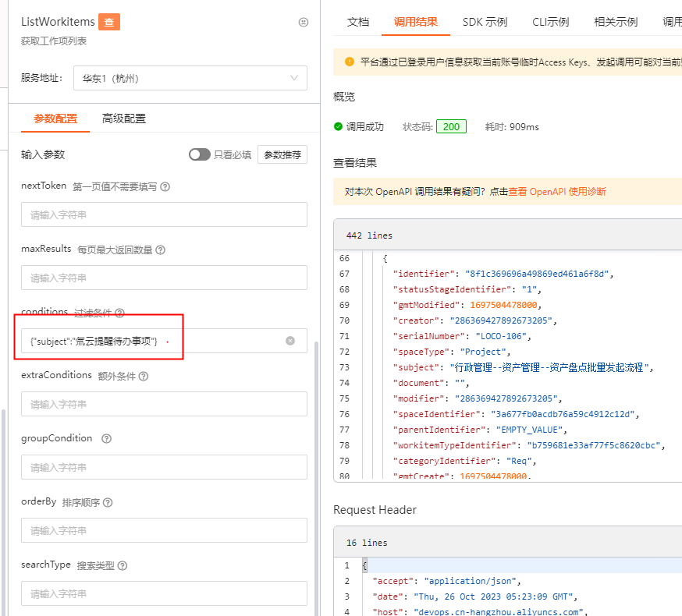Click the 200 status code badge
This screenshot has height=616, width=682.
(x=451, y=126)
